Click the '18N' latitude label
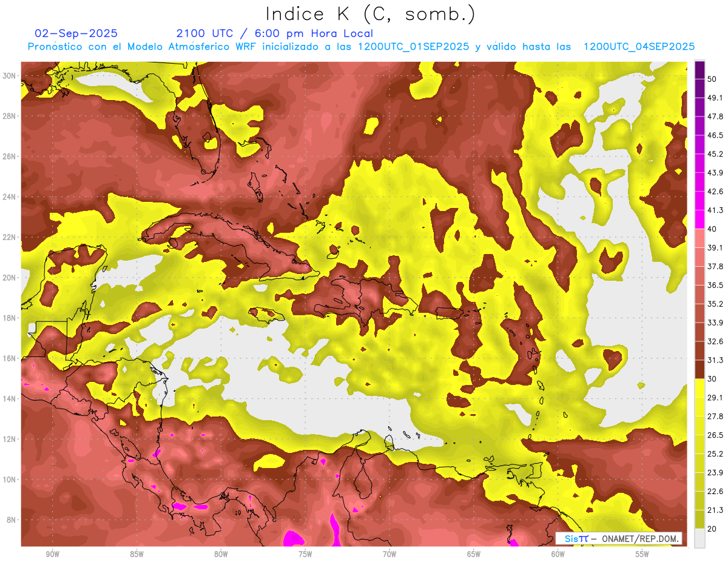Screen dimensions: 728x562 point(9,318)
